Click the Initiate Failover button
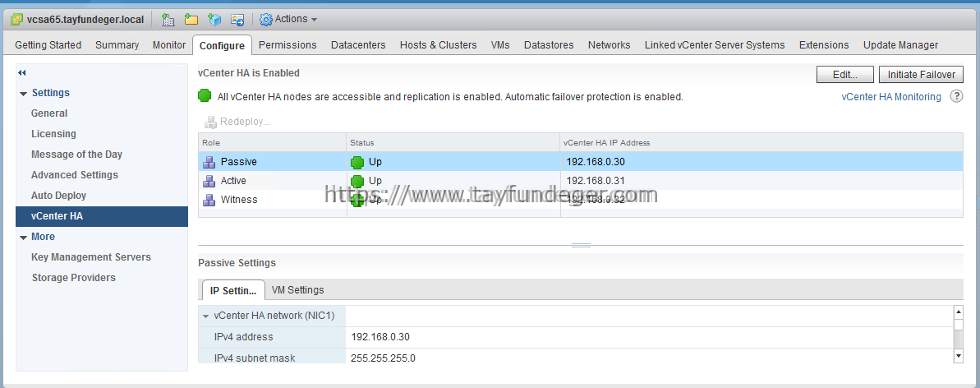 point(921,75)
